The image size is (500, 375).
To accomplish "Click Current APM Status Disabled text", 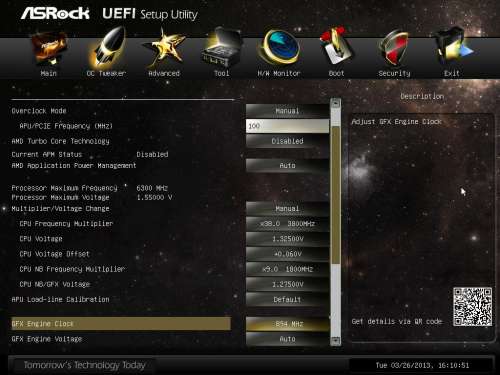I will (x=152, y=154).
